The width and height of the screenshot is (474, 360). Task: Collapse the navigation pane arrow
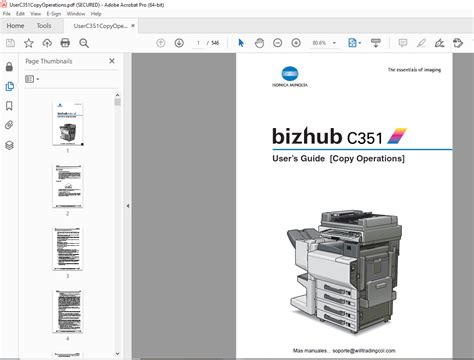(x=128, y=206)
